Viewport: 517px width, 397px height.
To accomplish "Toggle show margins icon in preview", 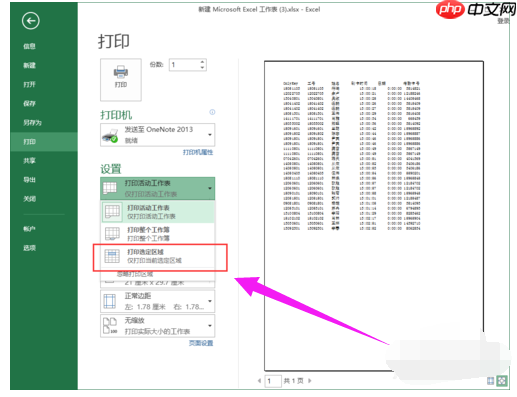I will point(491,381).
